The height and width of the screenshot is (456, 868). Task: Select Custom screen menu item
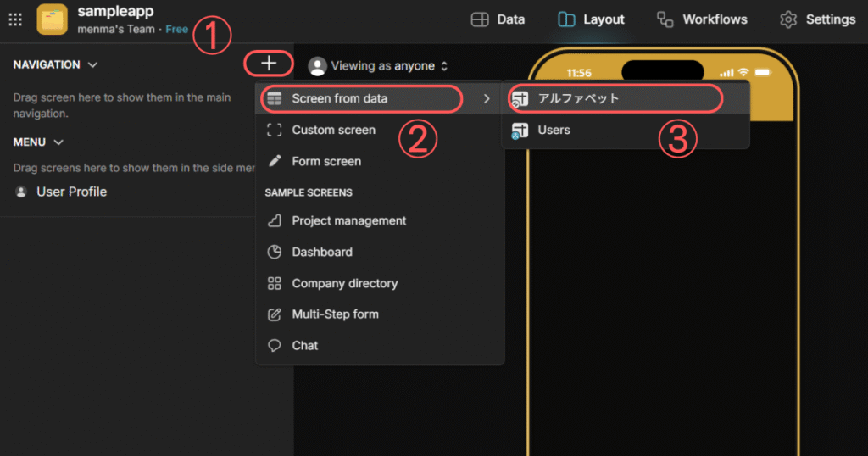[379, 130]
